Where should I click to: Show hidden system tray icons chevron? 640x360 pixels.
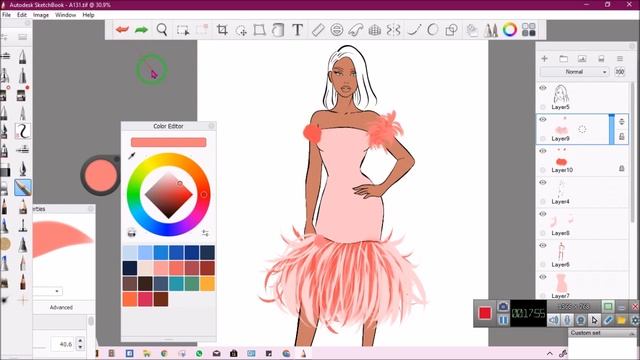[x=550, y=353]
